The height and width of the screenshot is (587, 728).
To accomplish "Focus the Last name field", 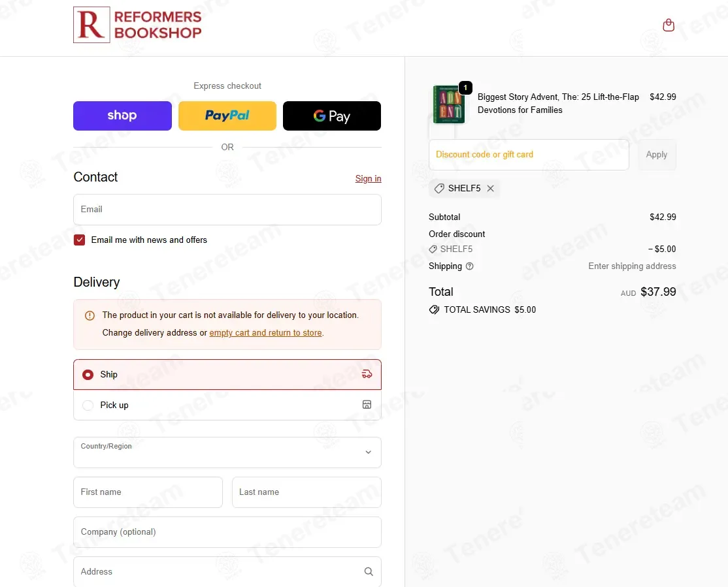I will [x=306, y=492].
